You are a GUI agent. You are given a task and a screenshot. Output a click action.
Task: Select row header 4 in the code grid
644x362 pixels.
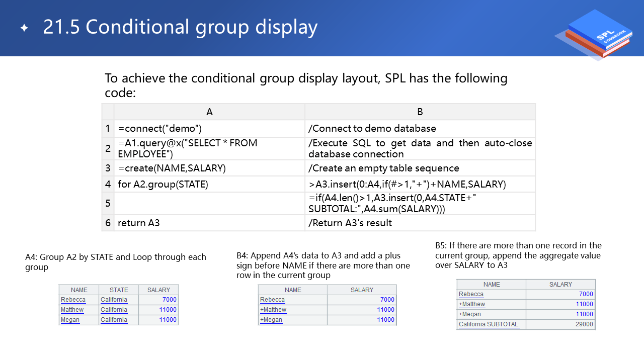(x=108, y=184)
